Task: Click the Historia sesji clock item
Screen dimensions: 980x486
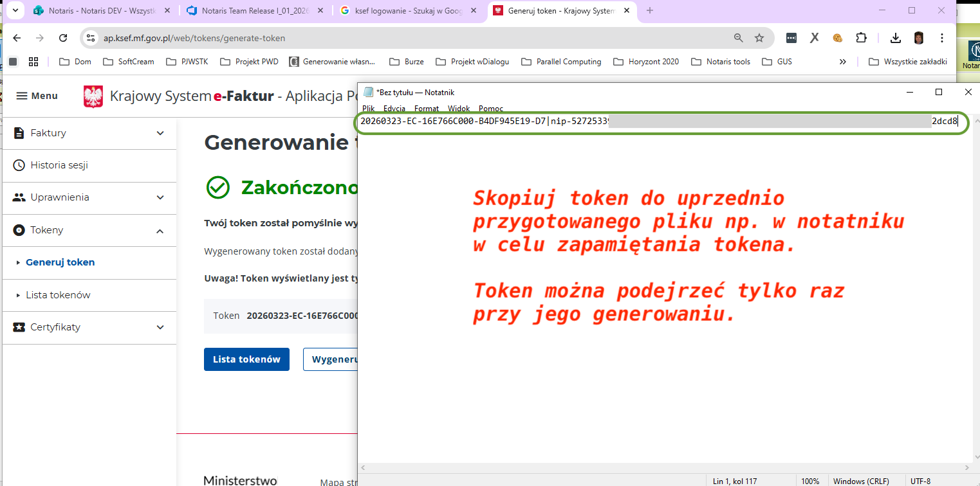Action: point(59,165)
